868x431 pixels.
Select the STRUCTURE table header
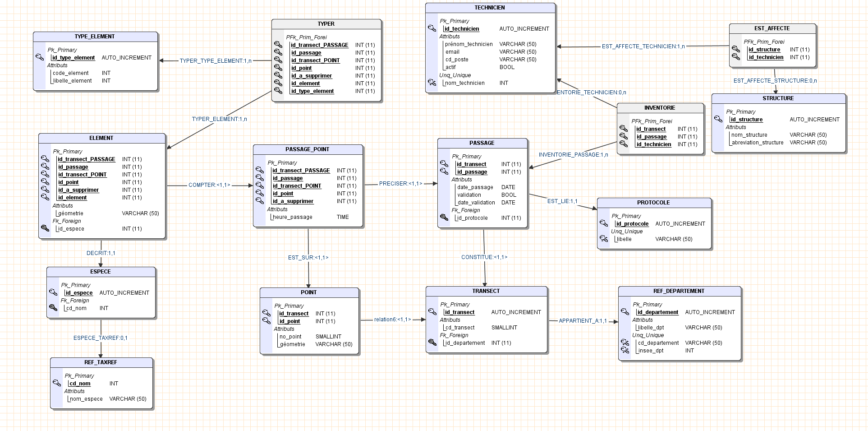coord(779,98)
